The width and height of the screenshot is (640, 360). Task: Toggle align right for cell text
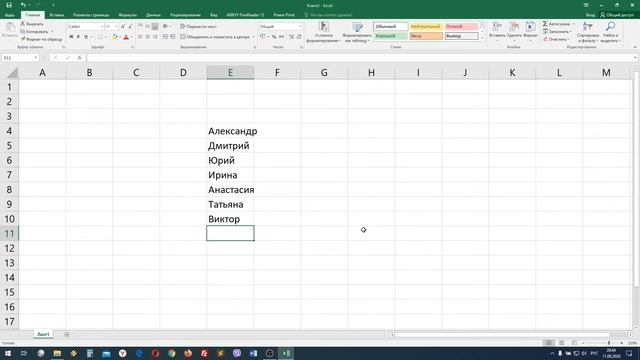coord(155,37)
